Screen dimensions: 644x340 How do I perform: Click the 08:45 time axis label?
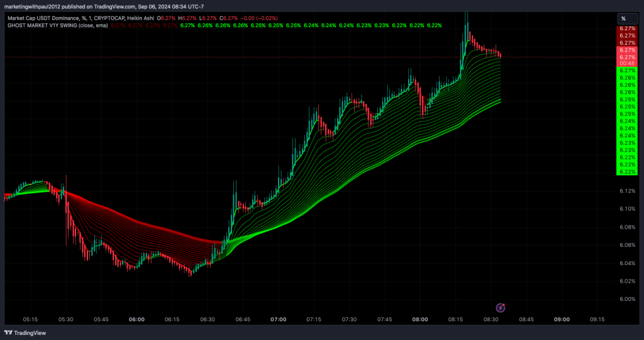point(526,319)
